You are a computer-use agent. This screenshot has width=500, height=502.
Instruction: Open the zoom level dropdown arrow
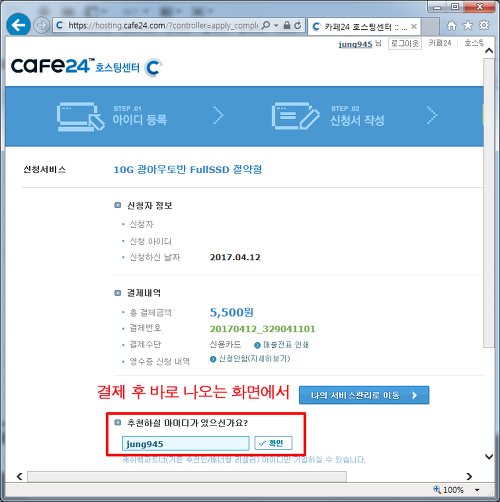(477, 490)
